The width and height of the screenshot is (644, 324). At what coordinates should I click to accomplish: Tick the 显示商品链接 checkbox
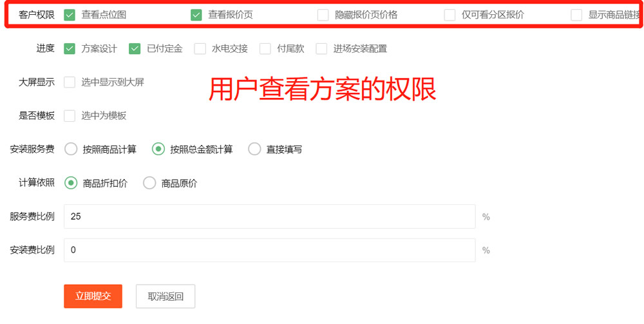click(x=576, y=15)
